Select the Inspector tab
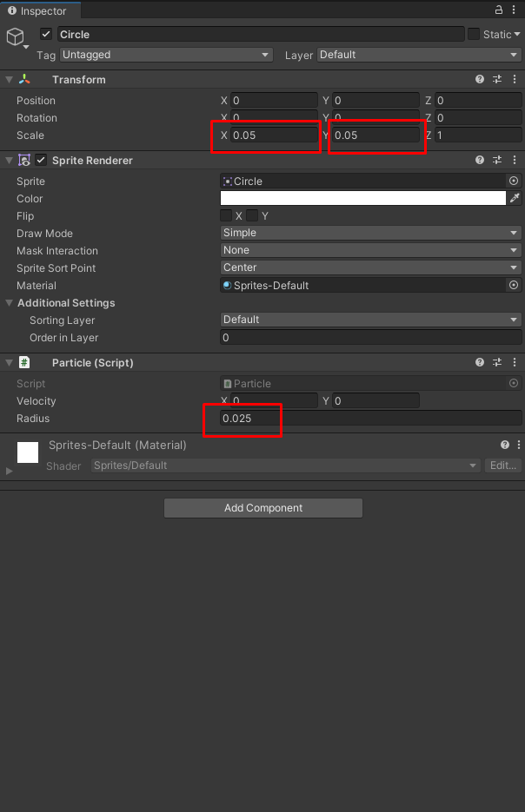The image size is (525, 812). 38,11
